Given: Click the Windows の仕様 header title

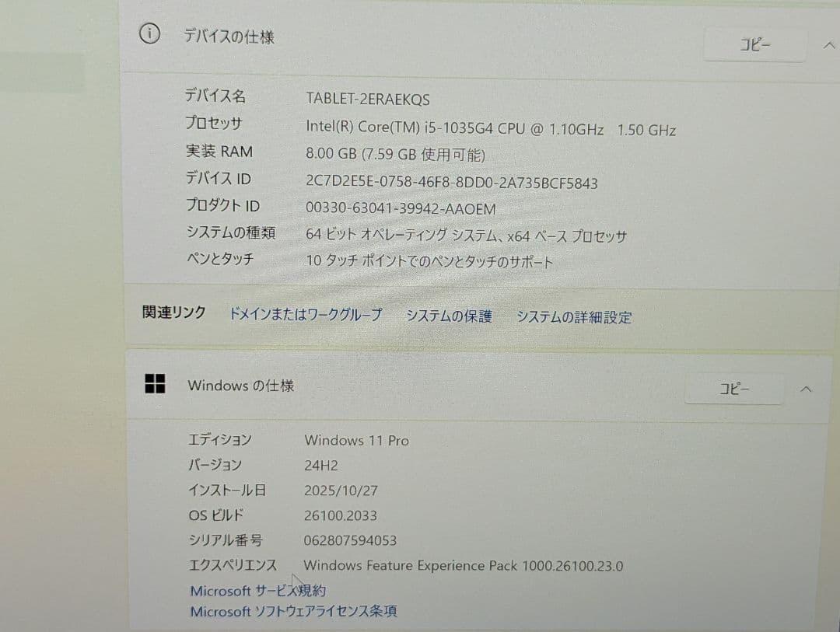Looking at the screenshot, I should click(x=240, y=386).
